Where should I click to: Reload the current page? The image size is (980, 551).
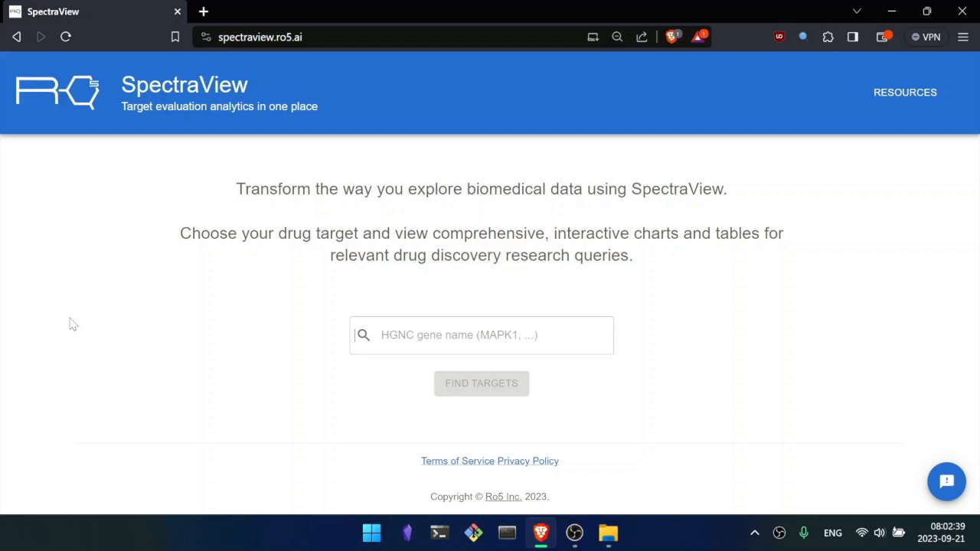point(66,37)
